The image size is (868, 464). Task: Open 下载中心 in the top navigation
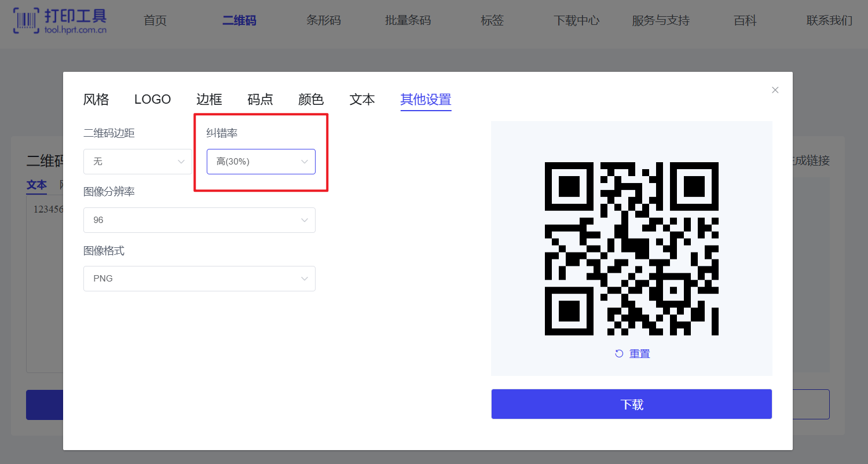tap(576, 21)
